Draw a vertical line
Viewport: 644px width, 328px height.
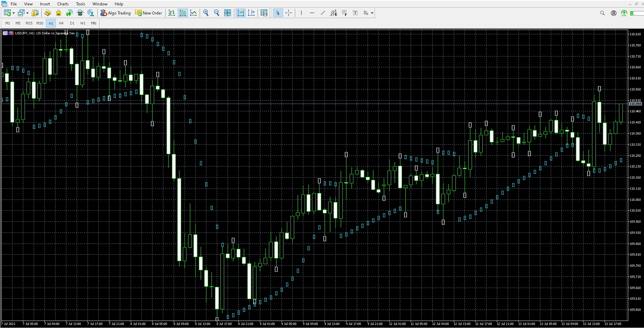click(301, 13)
